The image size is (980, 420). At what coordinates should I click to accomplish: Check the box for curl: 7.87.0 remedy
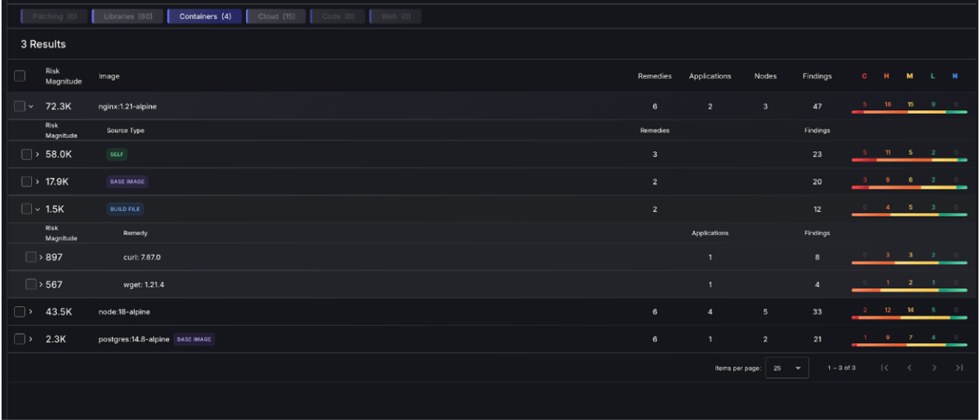pos(31,257)
